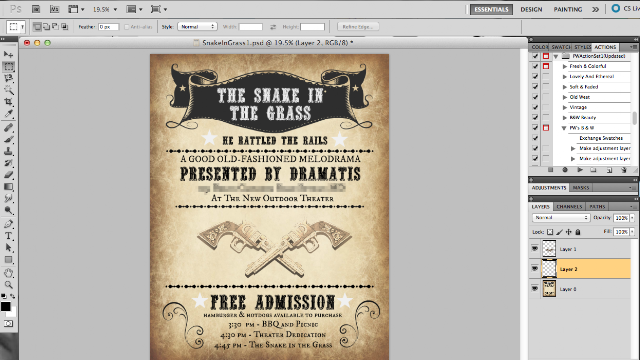Select the Move tool
This screenshot has height=360, width=640.
pos(8,54)
